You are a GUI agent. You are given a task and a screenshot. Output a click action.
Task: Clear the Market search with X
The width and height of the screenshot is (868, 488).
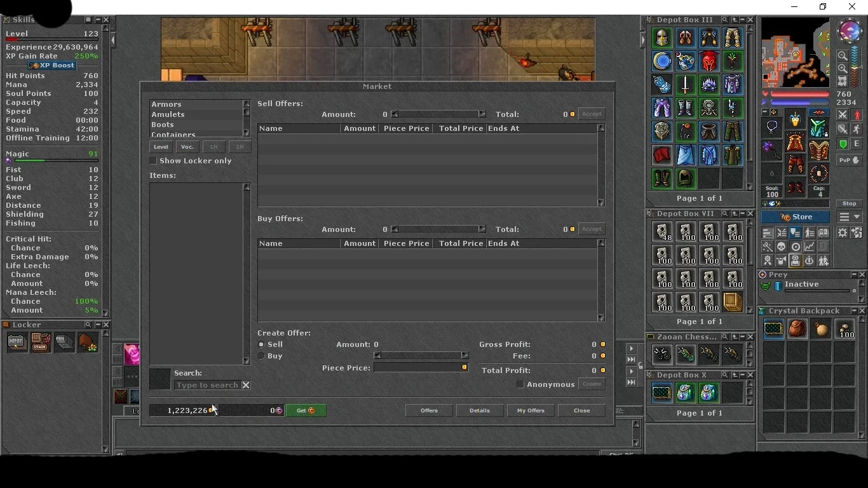tap(246, 385)
